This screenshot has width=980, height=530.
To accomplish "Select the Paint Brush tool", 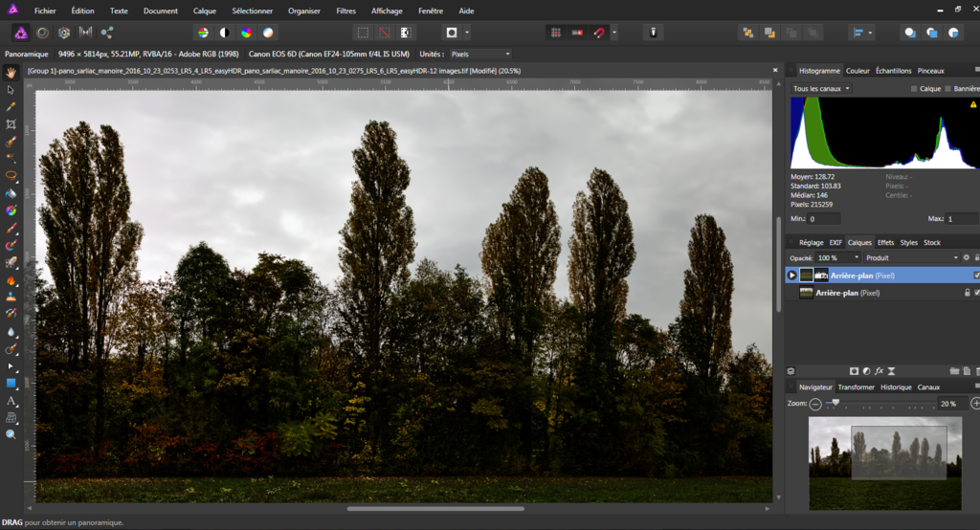I will tap(11, 228).
